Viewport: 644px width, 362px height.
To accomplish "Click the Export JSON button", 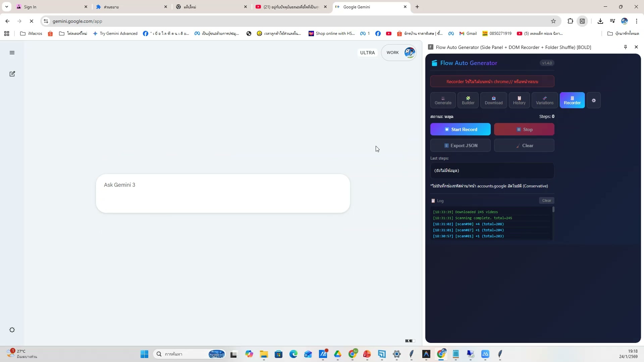I will coord(460,145).
